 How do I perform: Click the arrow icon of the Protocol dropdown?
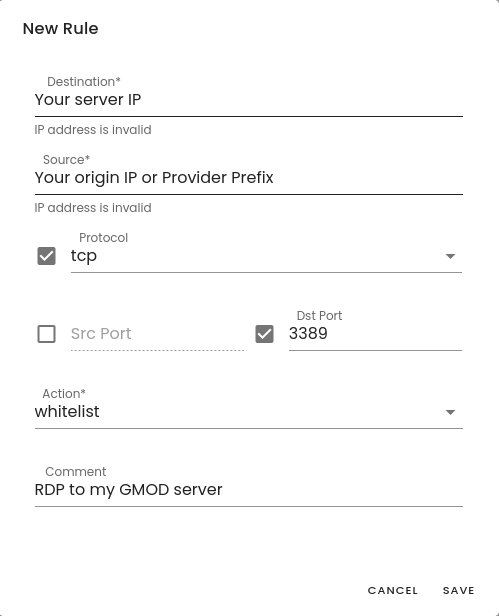click(x=450, y=256)
